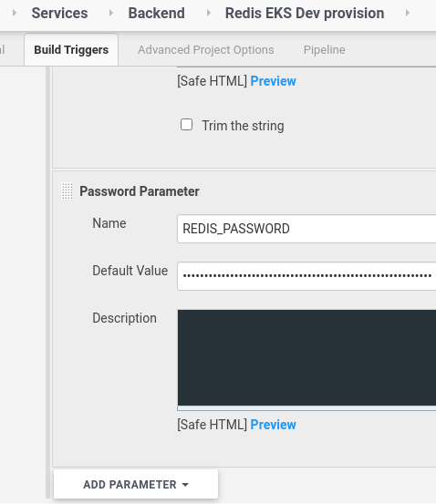436x504 pixels.
Task: Click the Password Parameter section heading
Action: click(140, 191)
